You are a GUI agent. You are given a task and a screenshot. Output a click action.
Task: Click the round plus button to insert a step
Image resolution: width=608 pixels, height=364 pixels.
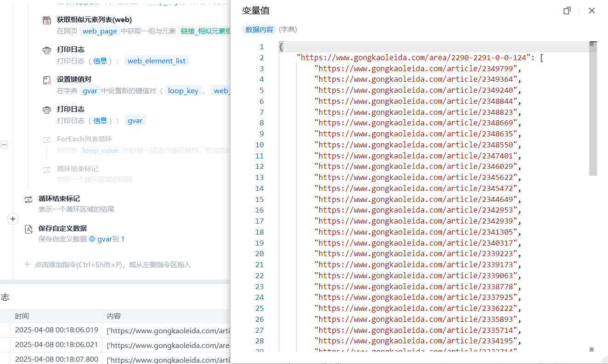13,219
